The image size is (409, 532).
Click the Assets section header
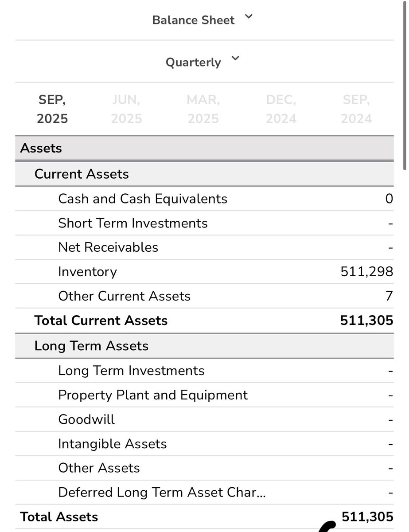point(204,148)
